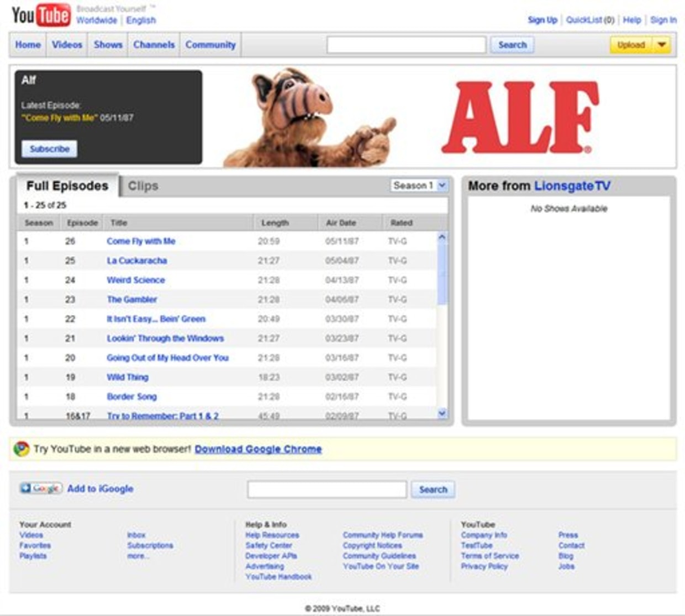
Task: Click the top Search button
Action: click(512, 45)
